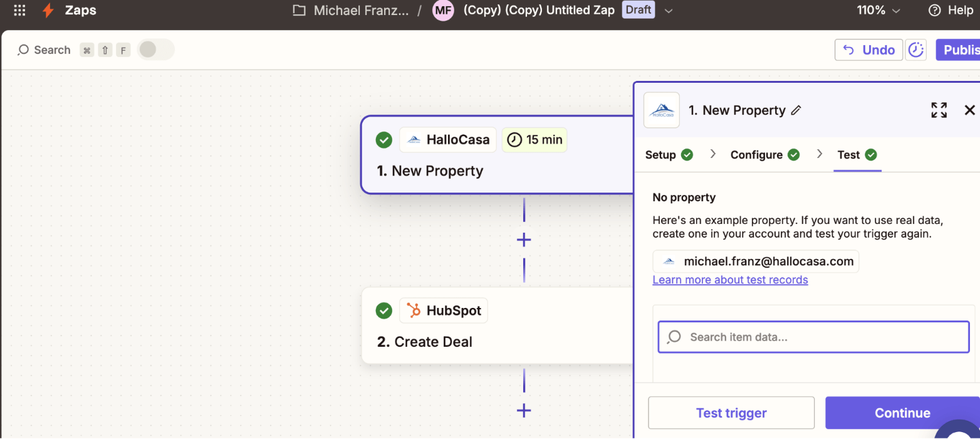Open the version history clock icon
This screenshot has width=980, height=439.
tap(916, 50)
